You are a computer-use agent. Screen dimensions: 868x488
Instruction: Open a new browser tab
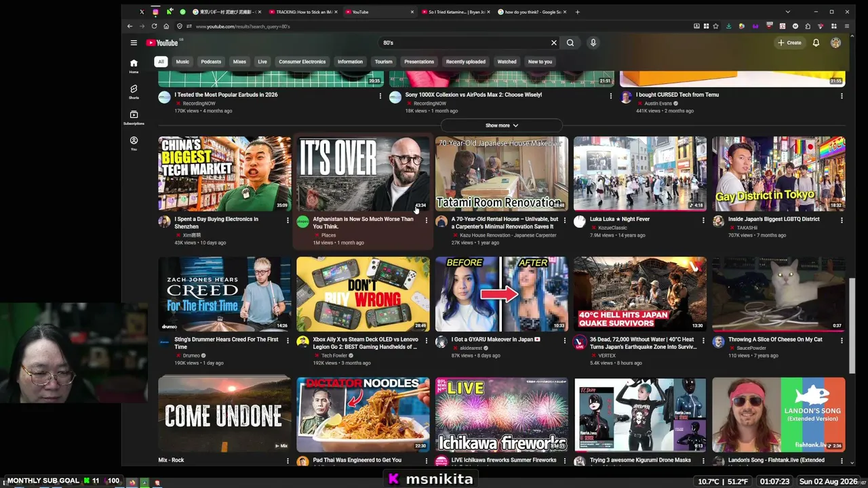577,12
